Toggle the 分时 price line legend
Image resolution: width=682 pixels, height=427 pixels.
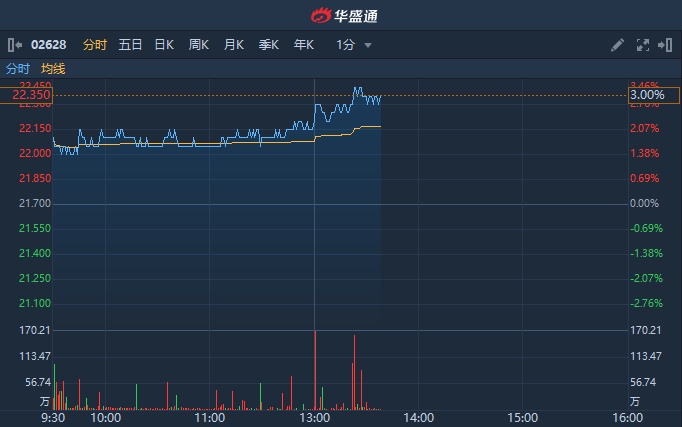point(18,69)
